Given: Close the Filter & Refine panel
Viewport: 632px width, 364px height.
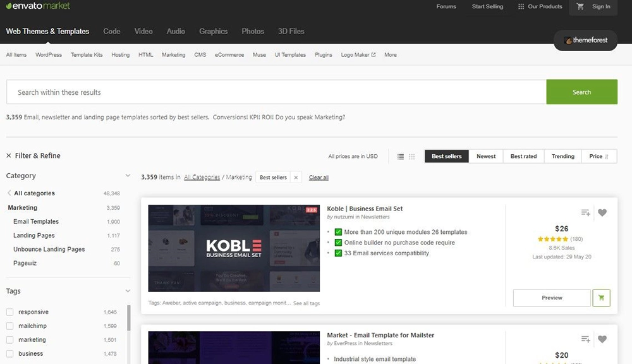Looking at the screenshot, I should tap(9, 155).
